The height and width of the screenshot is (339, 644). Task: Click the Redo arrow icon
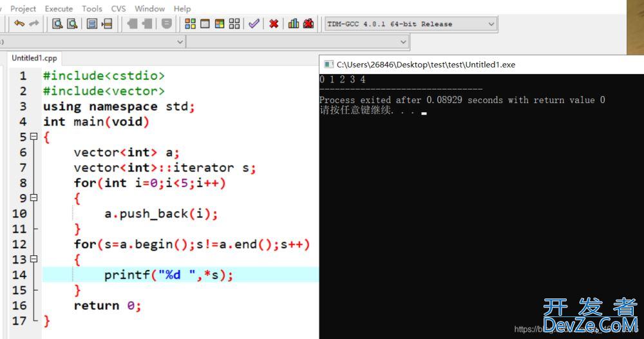[x=33, y=24]
